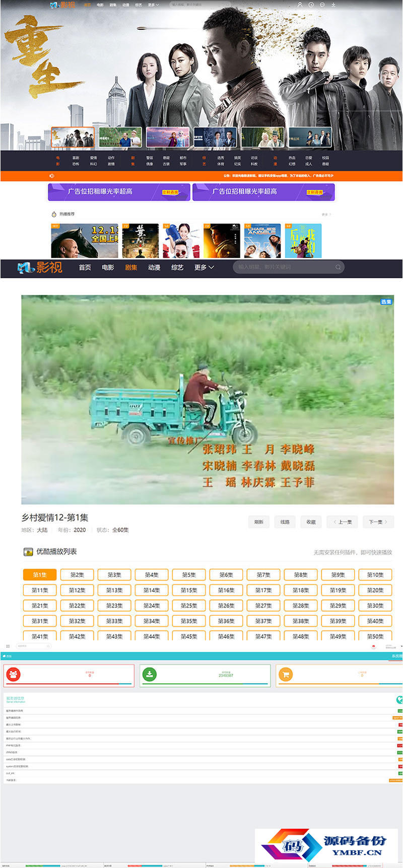This screenshot has height=868, width=403.
Task: Click the 校园 genre link in category bar
Action: click(325, 158)
